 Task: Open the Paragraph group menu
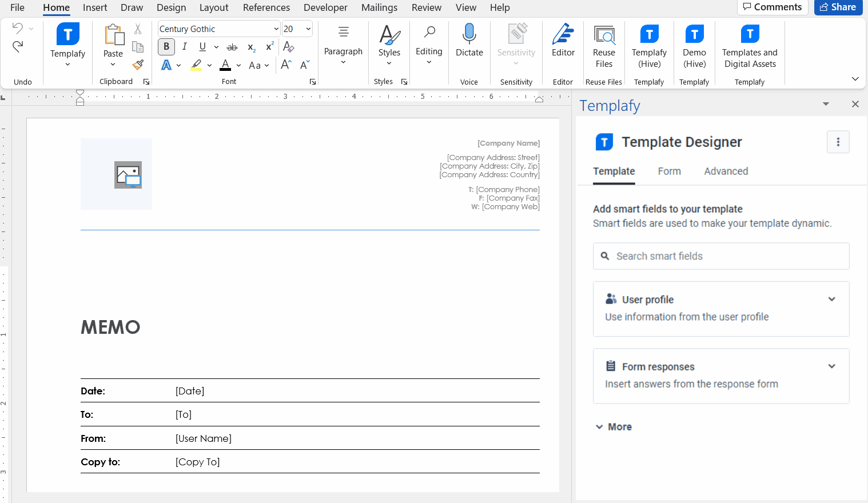[343, 45]
